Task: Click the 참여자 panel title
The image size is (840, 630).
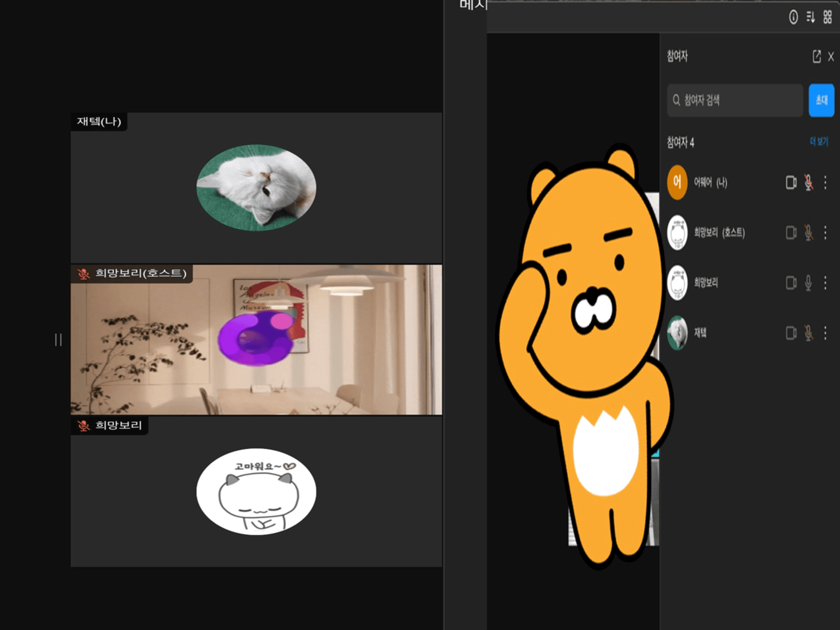Action: click(x=677, y=56)
